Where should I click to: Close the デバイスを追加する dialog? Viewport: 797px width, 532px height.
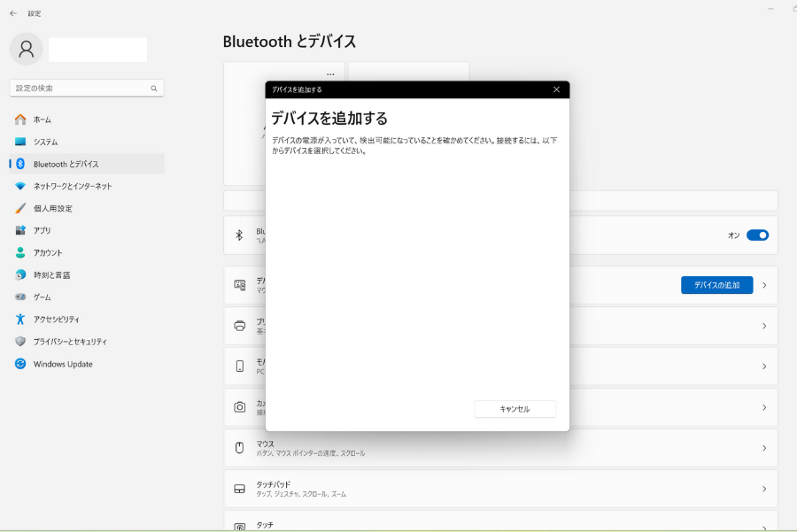click(557, 89)
